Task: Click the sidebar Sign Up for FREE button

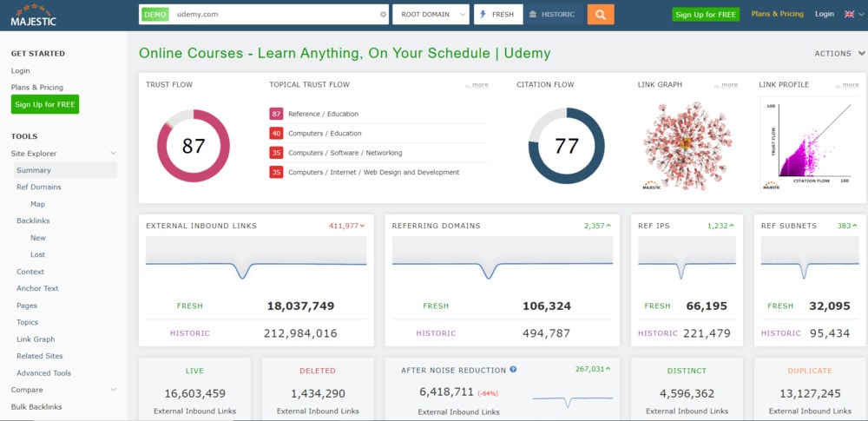Action: click(x=45, y=104)
